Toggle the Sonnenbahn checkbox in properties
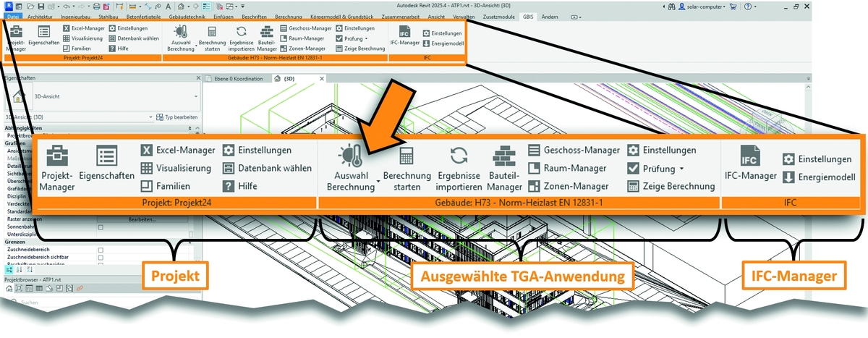The height and width of the screenshot is (338, 868). click(101, 227)
